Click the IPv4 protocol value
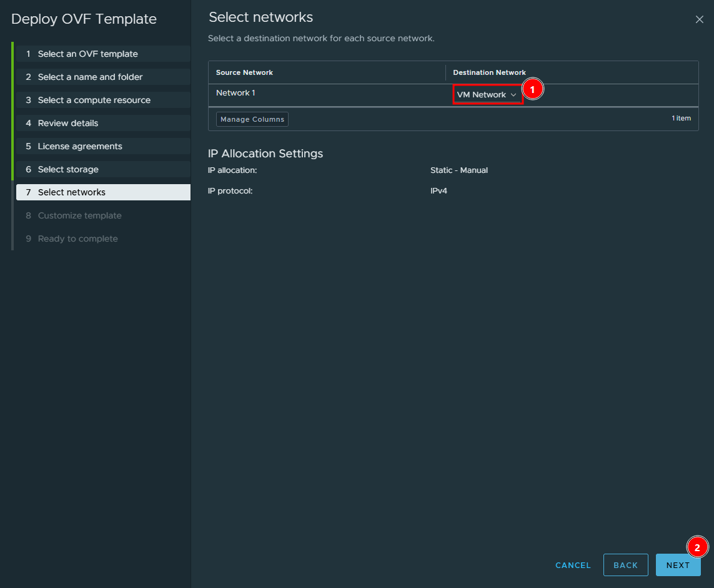 tap(439, 190)
